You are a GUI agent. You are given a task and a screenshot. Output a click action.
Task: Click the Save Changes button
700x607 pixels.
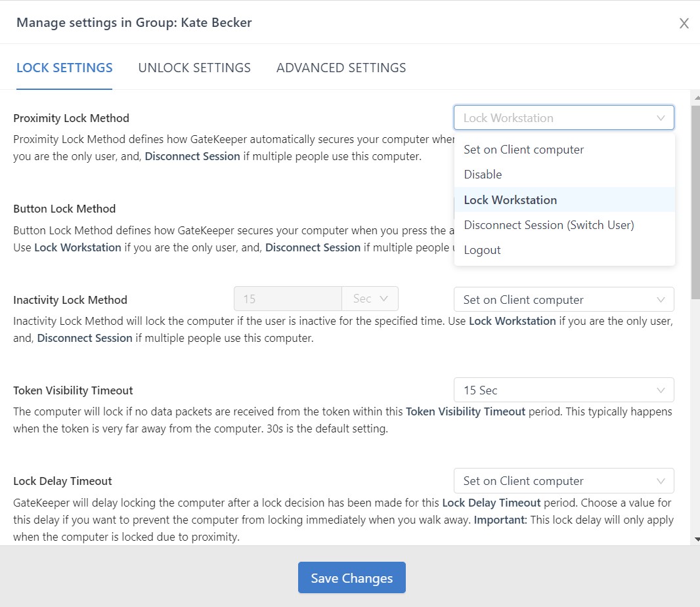(351, 577)
